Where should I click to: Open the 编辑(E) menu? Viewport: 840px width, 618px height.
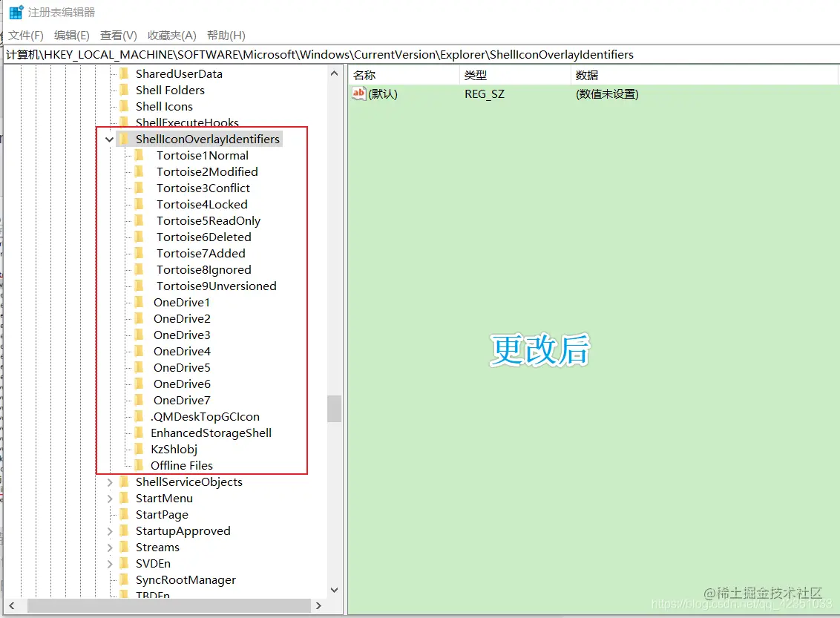72,36
